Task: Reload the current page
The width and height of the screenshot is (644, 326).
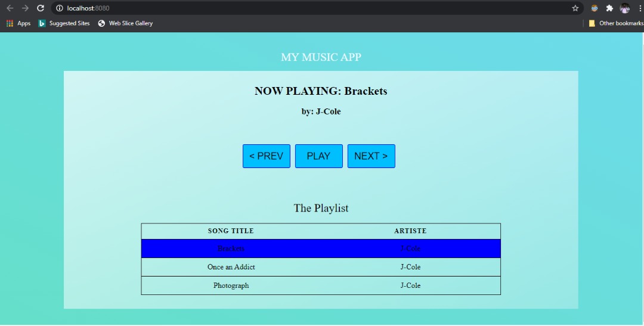Action: click(41, 8)
